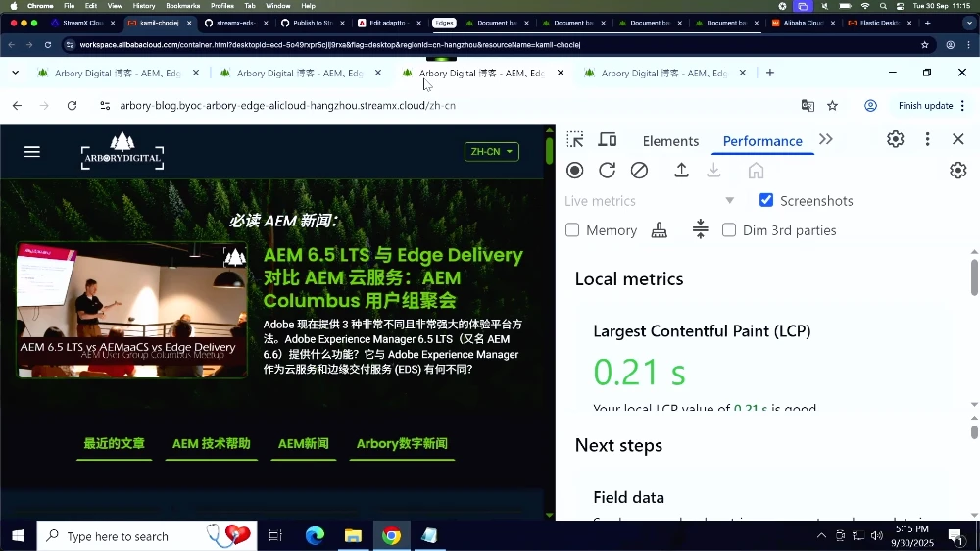980x551 pixels.
Task: Click the Finish update button
Action: (x=925, y=106)
